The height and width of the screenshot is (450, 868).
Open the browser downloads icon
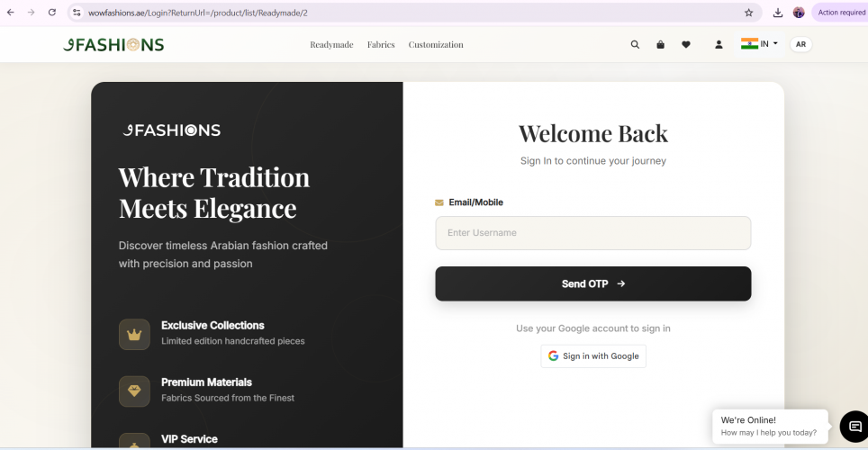coord(778,13)
